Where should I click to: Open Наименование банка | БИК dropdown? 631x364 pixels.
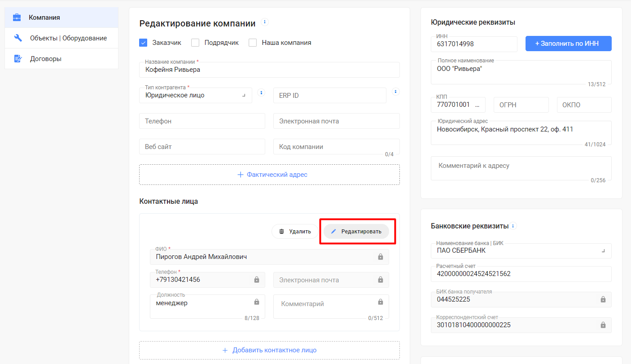click(521, 250)
